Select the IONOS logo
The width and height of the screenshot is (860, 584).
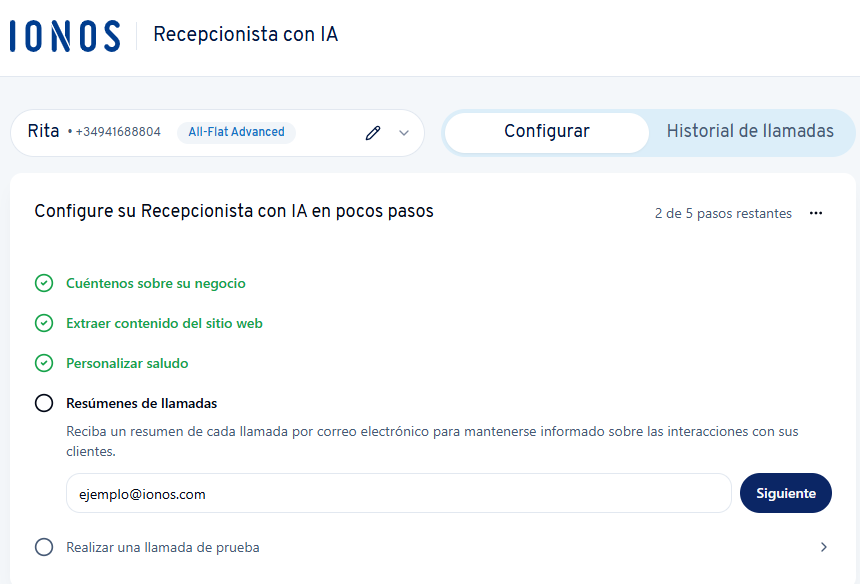point(64,33)
